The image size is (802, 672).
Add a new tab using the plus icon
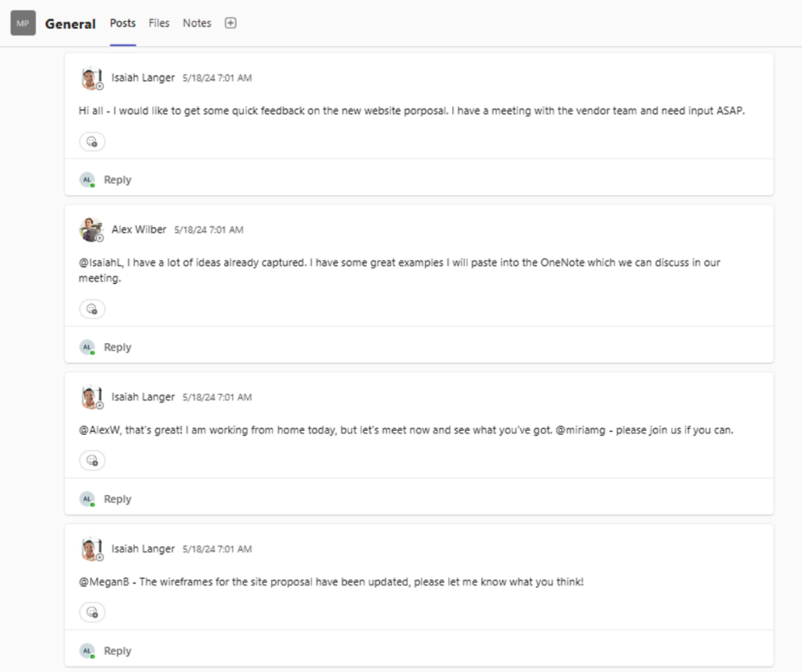pos(229,23)
